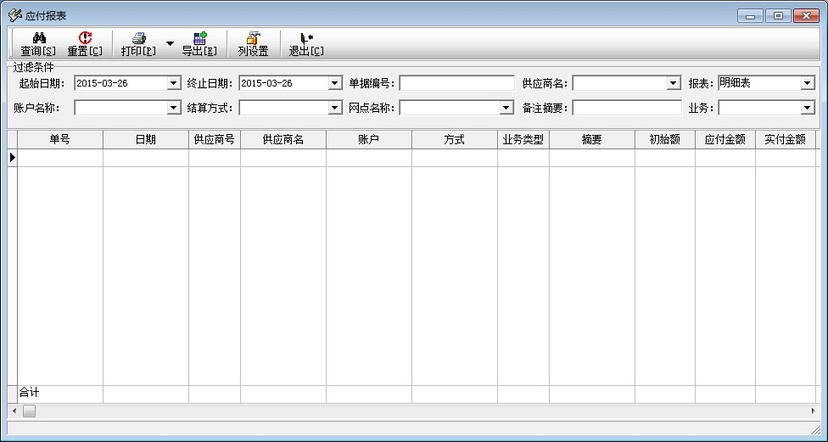Sort by the 供应商名 column header

(284, 140)
